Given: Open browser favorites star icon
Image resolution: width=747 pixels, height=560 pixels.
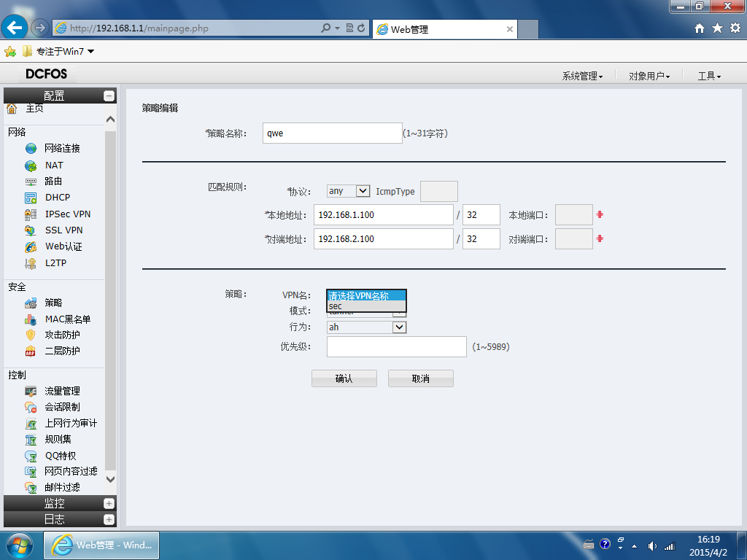Looking at the screenshot, I should [718, 28].
